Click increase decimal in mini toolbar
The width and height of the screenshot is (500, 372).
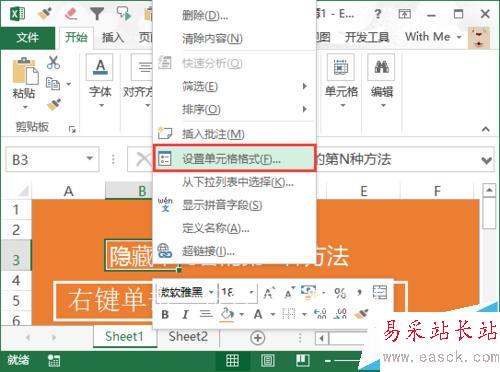click(320, 314)
